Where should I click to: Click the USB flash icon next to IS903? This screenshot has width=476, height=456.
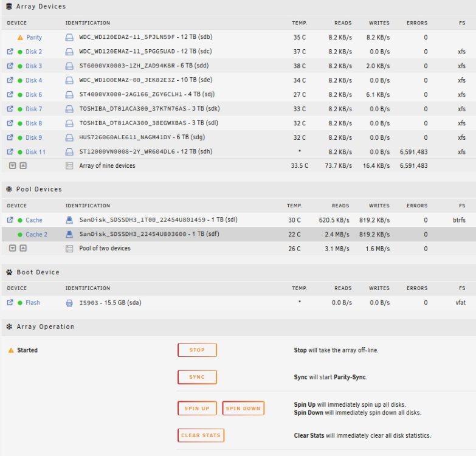pos(69,303)
